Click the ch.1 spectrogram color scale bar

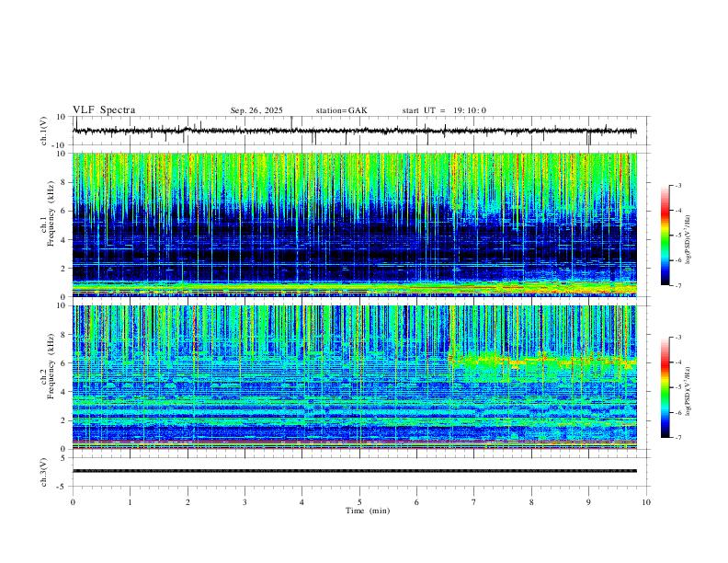[x=665, y=236]
